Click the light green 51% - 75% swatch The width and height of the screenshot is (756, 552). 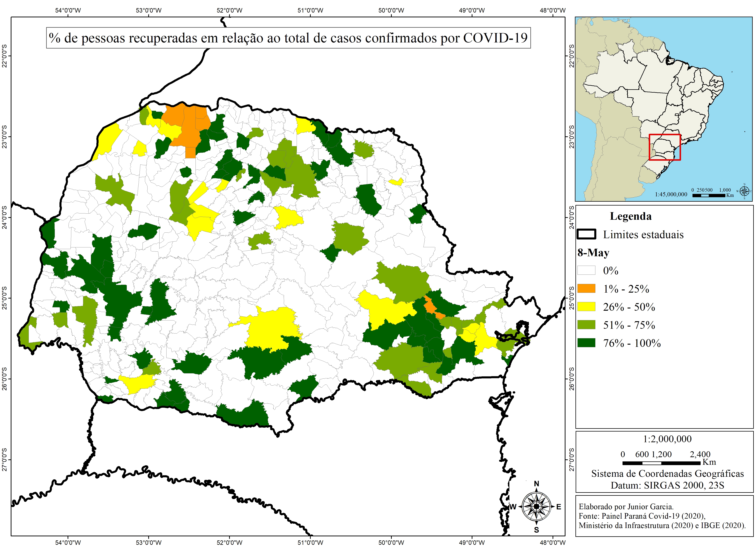tap(586, 325)
